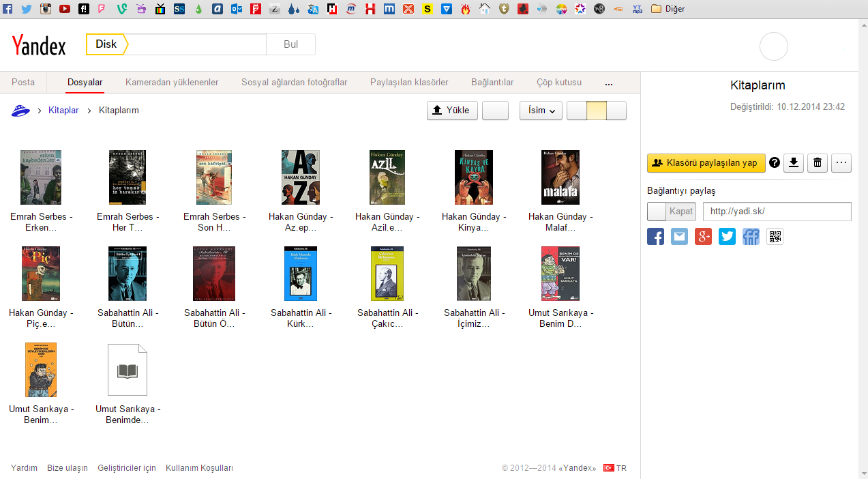Select the Emrah Serbes - Son H book
The height and width of the screenshot is (479, 868).
[214, 192]
